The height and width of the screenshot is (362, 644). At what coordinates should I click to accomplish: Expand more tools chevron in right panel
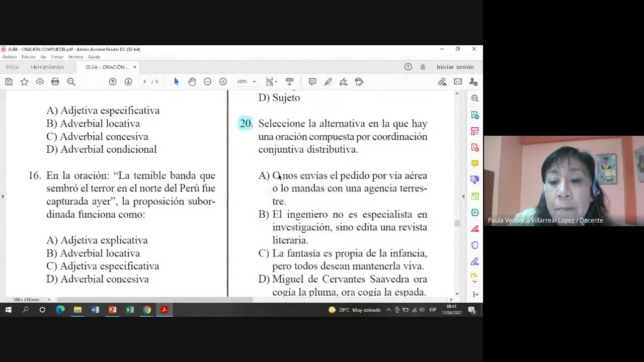pos(474,282)
